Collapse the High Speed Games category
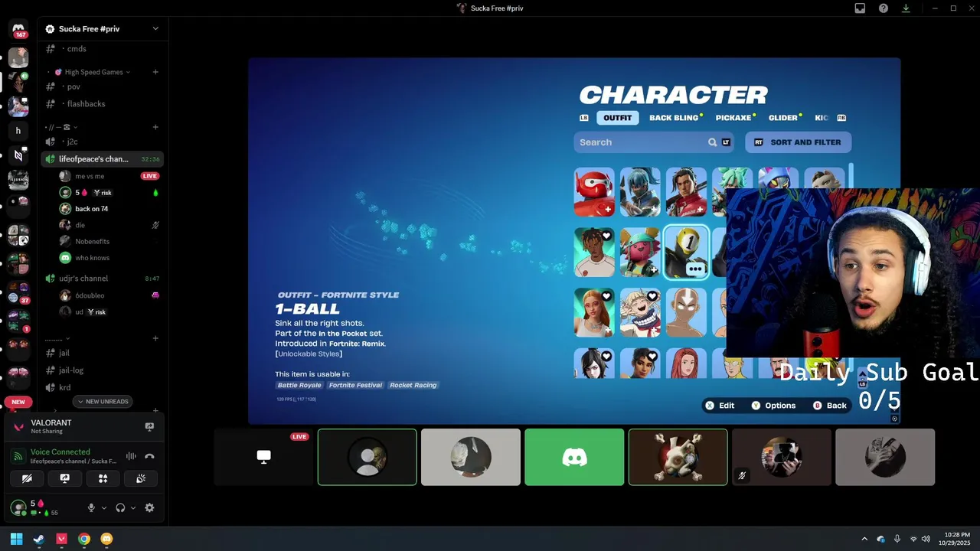Screen dimensions: 980x551 pos(92,72)
